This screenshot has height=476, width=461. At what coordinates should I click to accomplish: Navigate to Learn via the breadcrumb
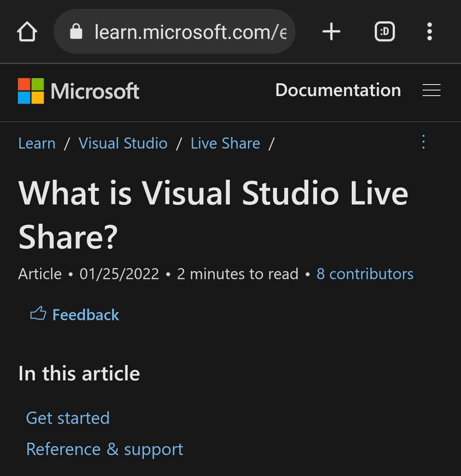(x=37, y=143)
